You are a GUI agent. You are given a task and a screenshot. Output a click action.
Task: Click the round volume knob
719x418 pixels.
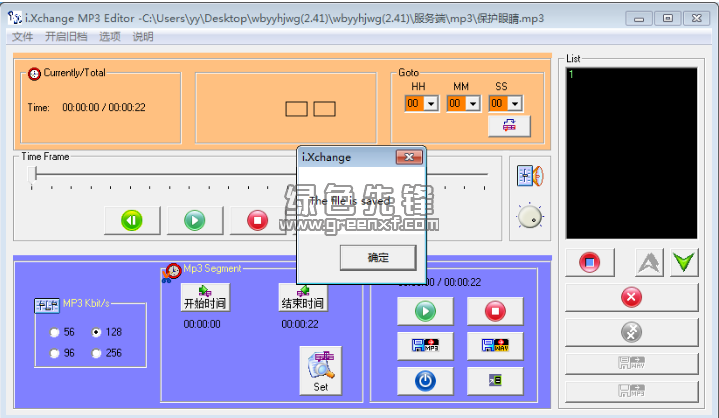[x=530, y=217]
